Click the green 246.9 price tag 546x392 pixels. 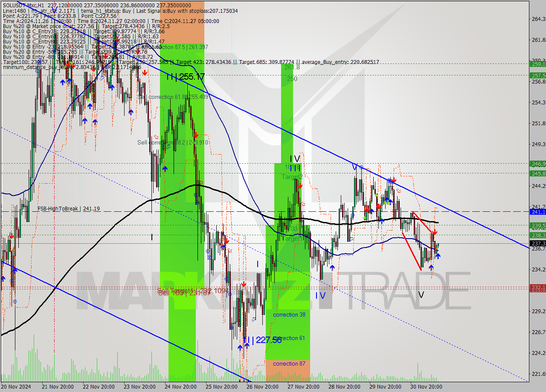pos(537,163)
